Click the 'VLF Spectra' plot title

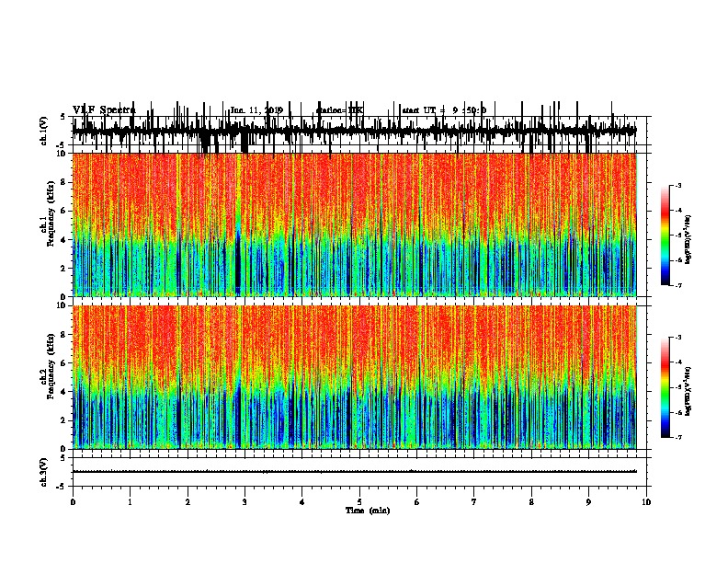coord(104,110)
